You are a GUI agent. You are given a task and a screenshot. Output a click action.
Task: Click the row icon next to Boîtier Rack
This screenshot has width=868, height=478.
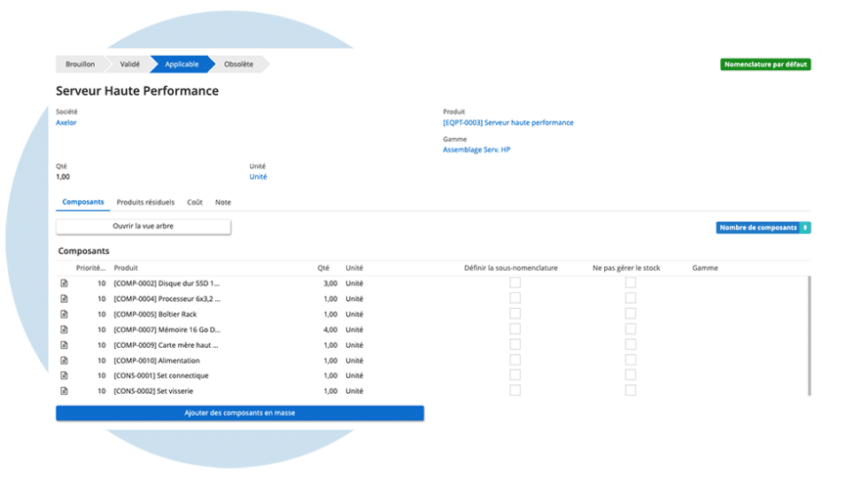click(x=64, y=314)
